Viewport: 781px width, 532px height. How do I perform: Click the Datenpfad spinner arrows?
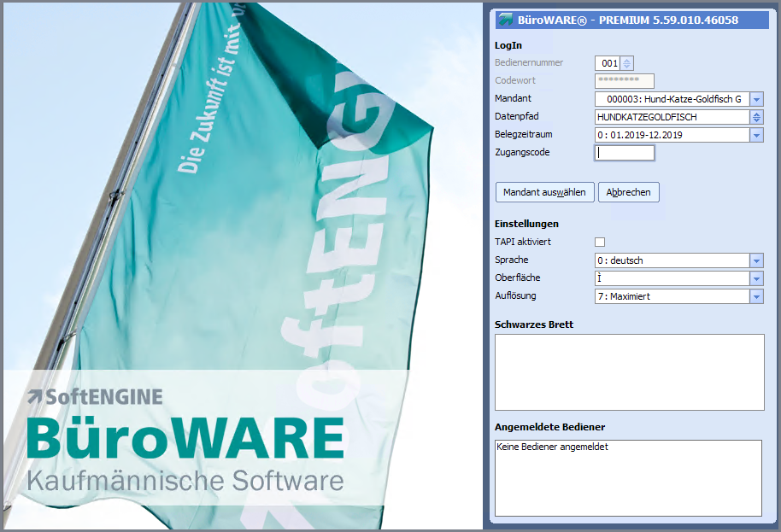click(x=756, y=117)
